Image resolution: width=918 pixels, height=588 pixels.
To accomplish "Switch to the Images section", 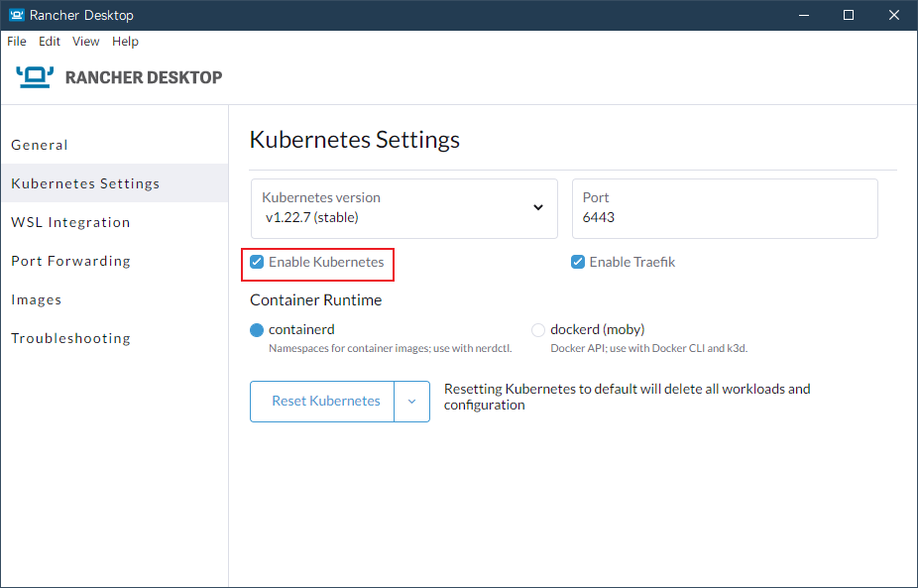I will click(37, 299).
